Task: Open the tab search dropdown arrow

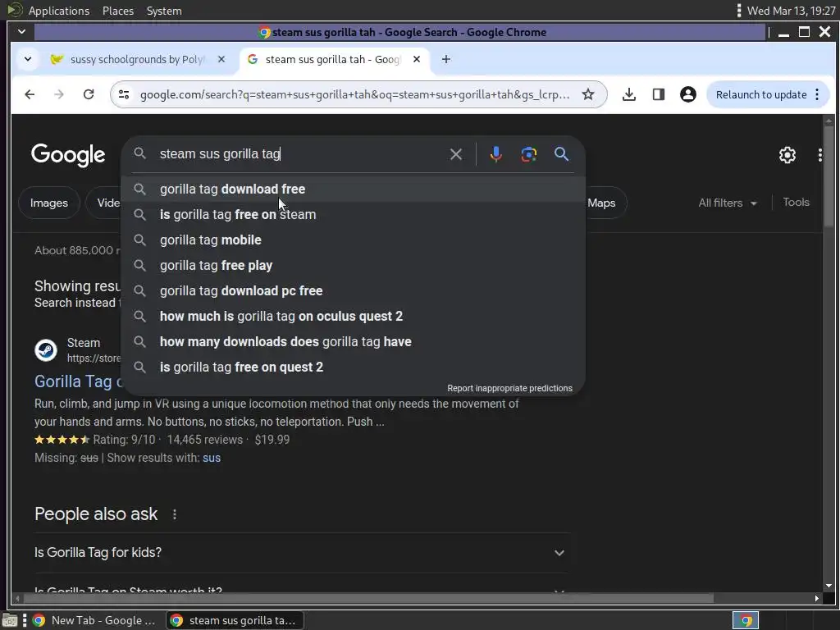Action: coord(28,59)
